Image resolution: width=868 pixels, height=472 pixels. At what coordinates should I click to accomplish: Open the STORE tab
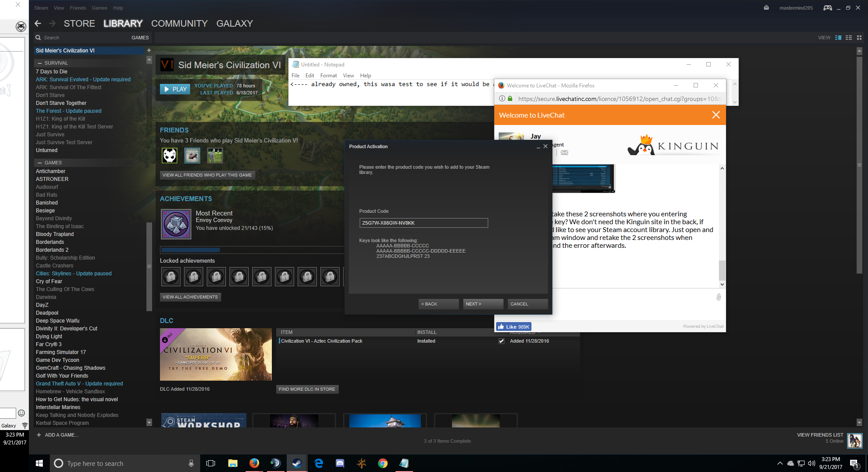pyautogui.click(x=79, y=24)
